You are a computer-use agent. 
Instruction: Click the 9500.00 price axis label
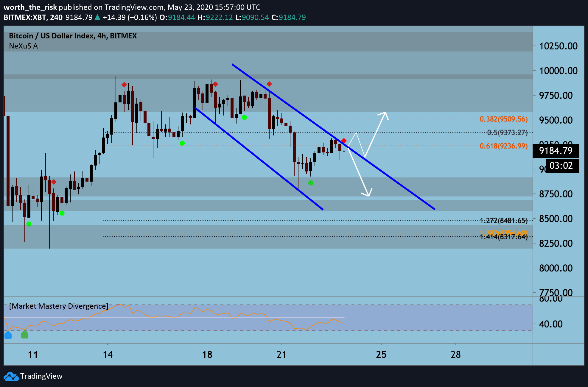point(556,120)
